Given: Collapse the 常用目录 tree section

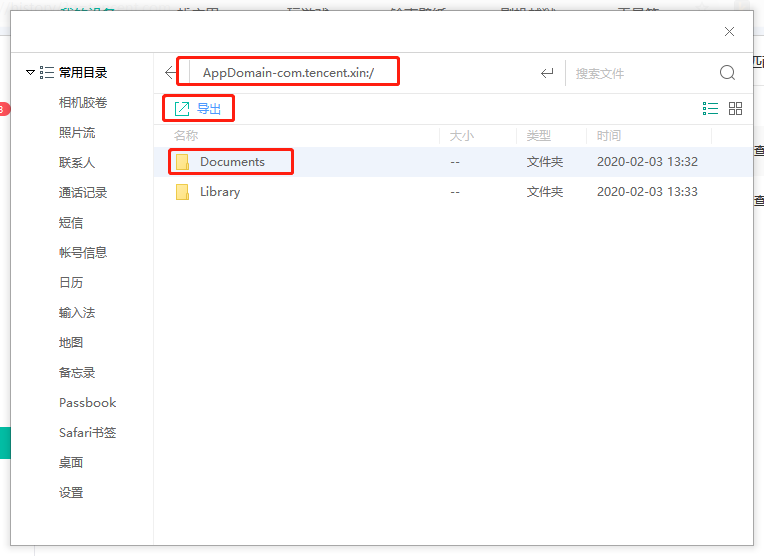Looking at the screenshot, I should click(x=30, y=73).
